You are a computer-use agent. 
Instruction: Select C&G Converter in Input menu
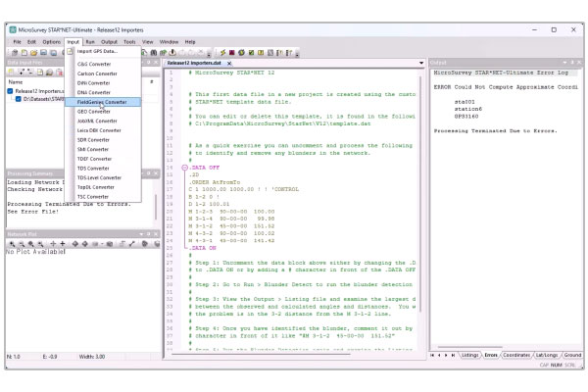coord(103,64)
